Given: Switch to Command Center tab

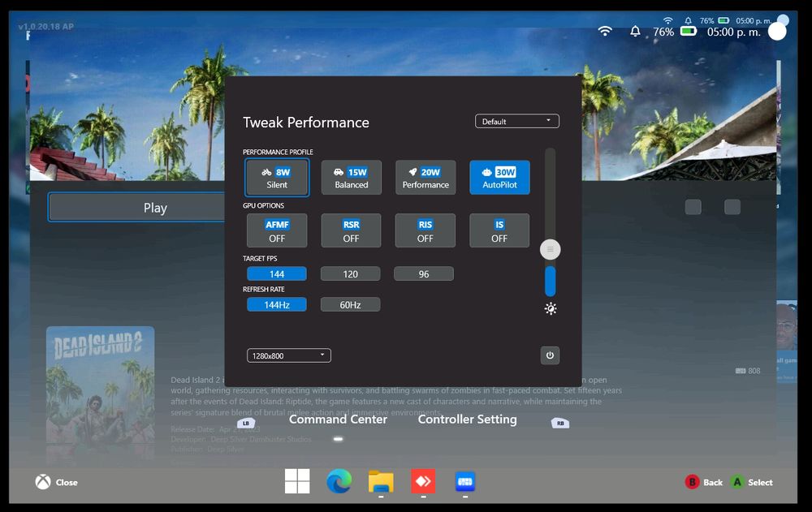Looking at the screenshot, I should [x=338, y=419].
